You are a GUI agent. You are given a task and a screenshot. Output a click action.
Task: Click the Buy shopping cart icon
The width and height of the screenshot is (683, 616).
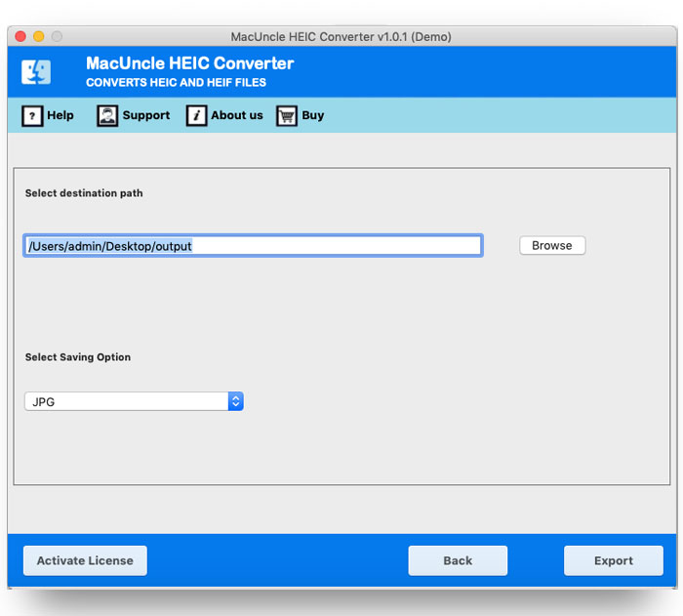[x=287, y=116]
